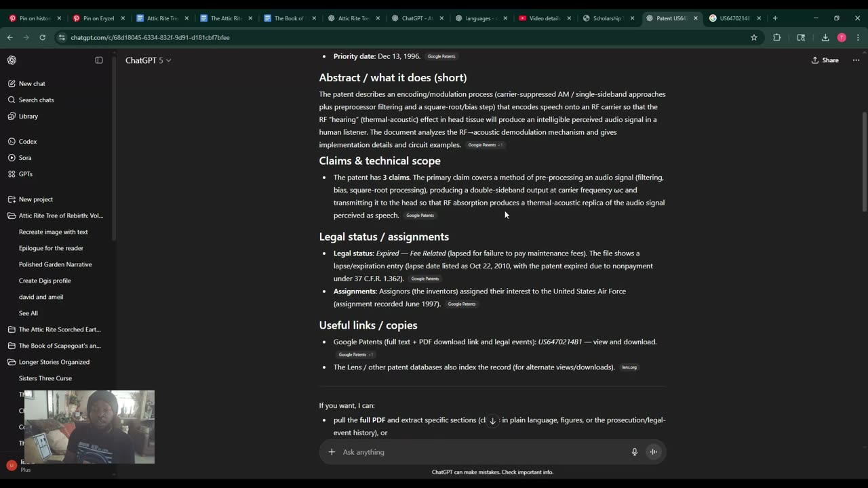Click See All under the project chats
The width and height of the screenshot is (868, 488).
coord(28,313)
